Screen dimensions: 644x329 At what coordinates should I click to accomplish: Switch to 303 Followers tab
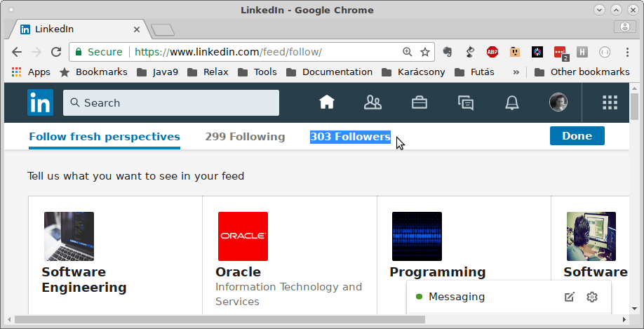[350, 137]
